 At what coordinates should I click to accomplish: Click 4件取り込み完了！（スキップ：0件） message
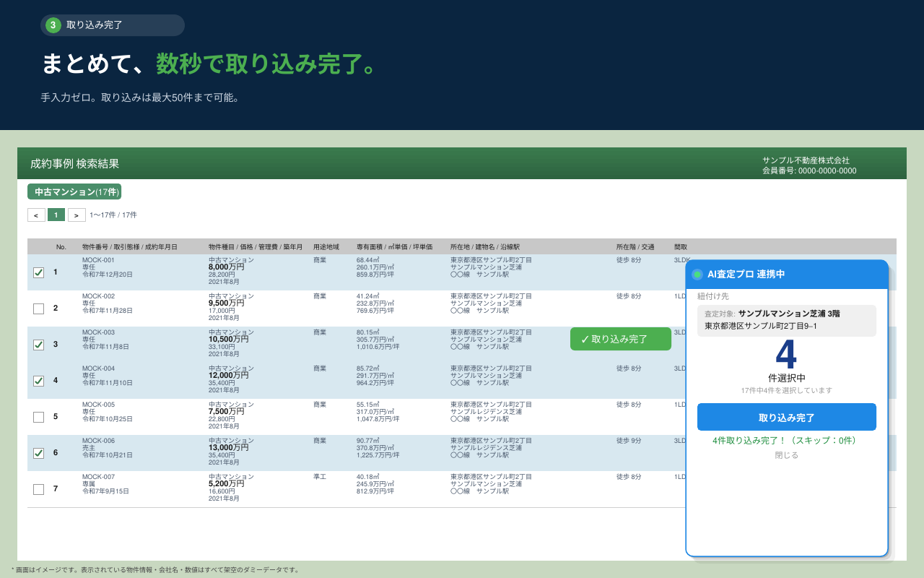coord(785,440)
